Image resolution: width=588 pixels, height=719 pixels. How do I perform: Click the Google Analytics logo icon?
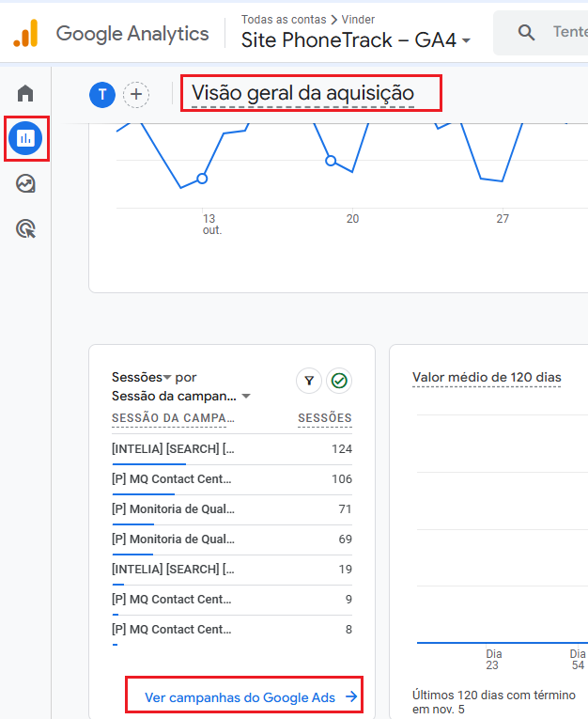25,34
